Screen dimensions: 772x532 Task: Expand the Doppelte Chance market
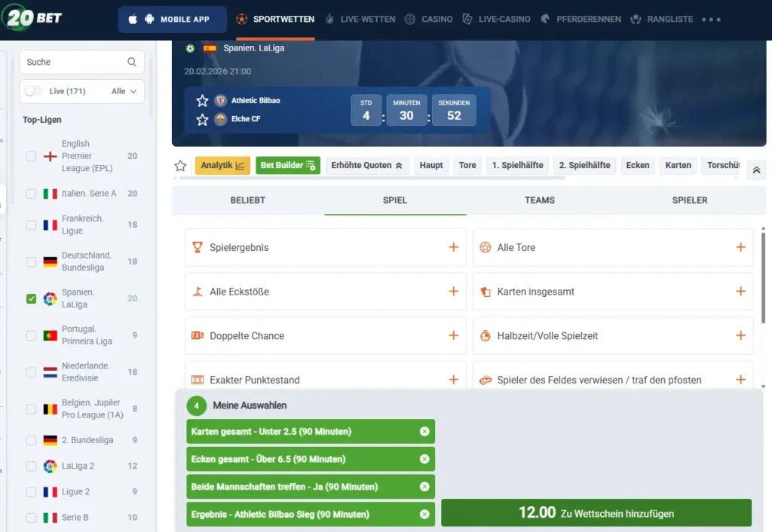453,335
